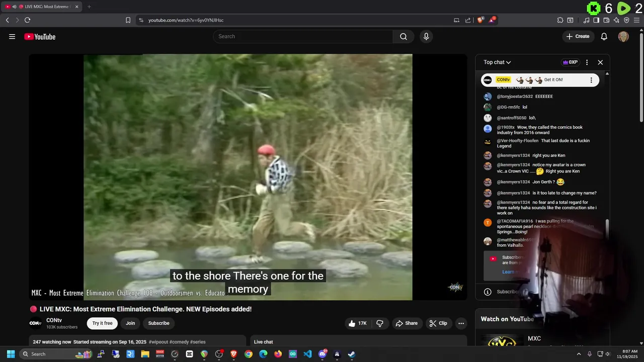The image size is (644, 362).
Task: Click the share page icon in address bar
Action: [x=468, y=20]
